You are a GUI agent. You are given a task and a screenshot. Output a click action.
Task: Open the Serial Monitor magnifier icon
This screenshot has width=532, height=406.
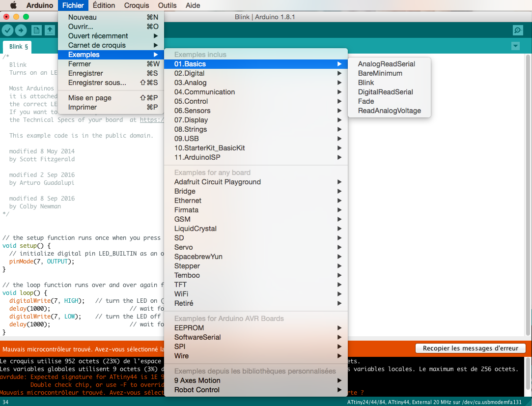(x=518, y=30)
